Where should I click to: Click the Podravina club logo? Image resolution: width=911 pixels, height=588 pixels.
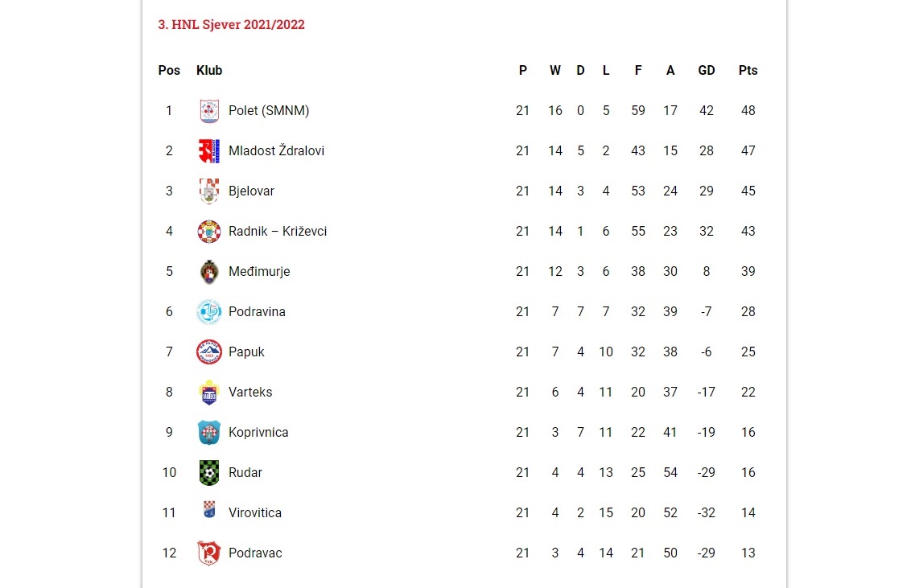(209, 312)
